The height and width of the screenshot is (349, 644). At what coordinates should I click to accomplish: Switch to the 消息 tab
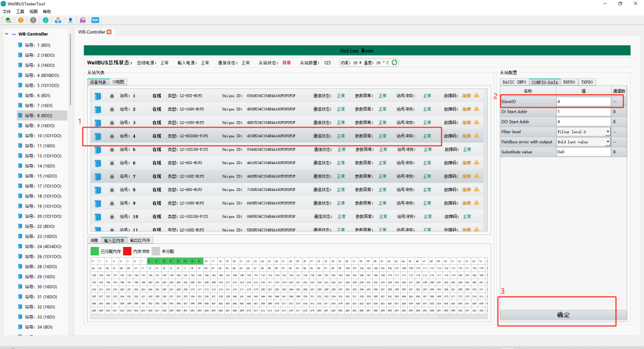[x=94, y=240]
